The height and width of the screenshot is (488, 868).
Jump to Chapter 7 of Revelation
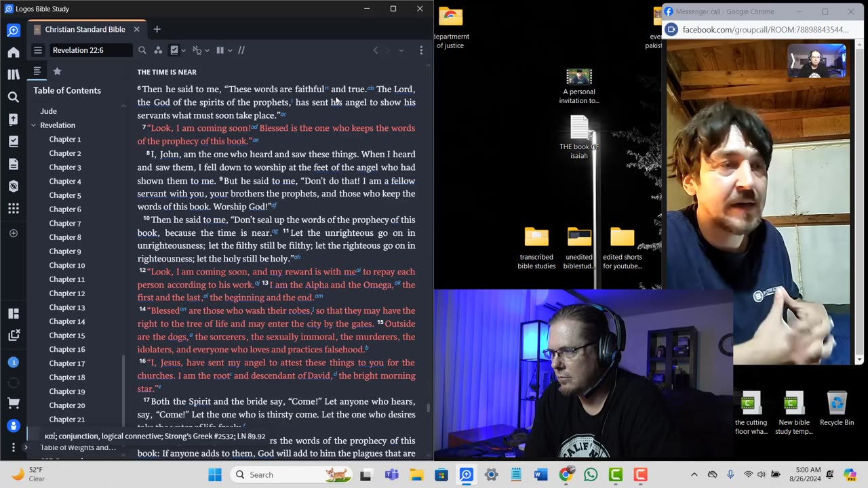pos(65,223)
